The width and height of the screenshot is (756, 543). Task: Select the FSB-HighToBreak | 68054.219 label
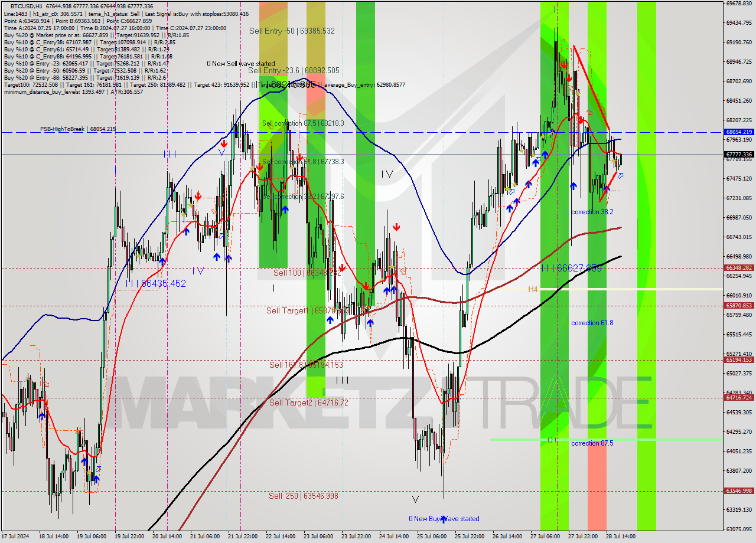[x=78, y=129]
